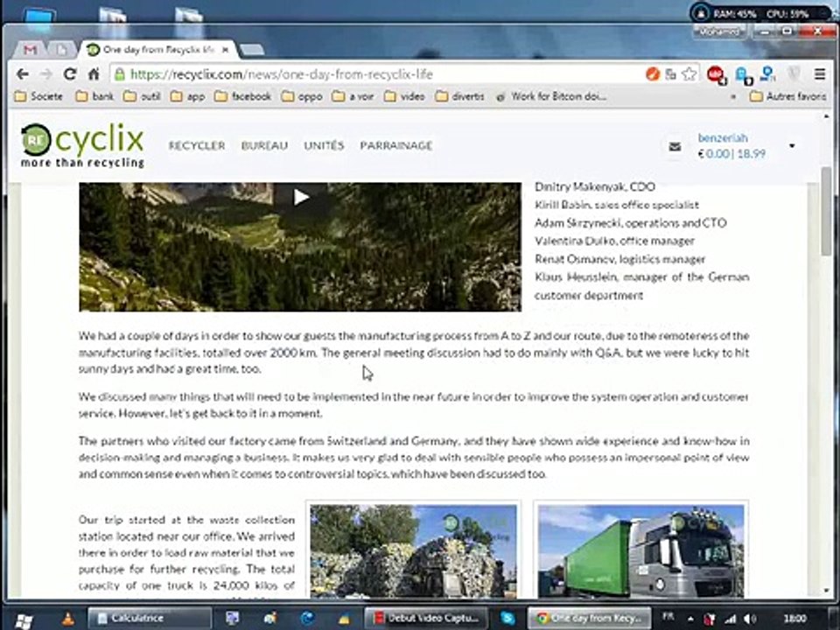Click the network signal tray icon
The width and height of the screenshot is (840, 630).
point(730,619)
